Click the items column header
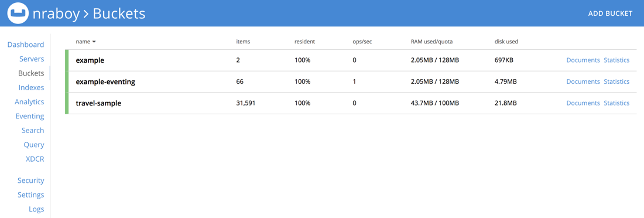 243,42
